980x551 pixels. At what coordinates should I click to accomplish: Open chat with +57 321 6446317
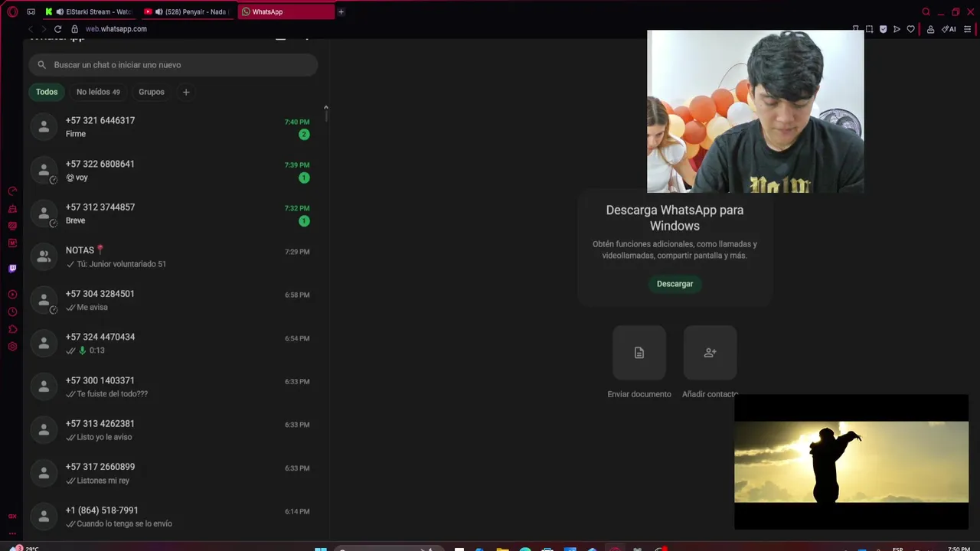coord(173,127)
